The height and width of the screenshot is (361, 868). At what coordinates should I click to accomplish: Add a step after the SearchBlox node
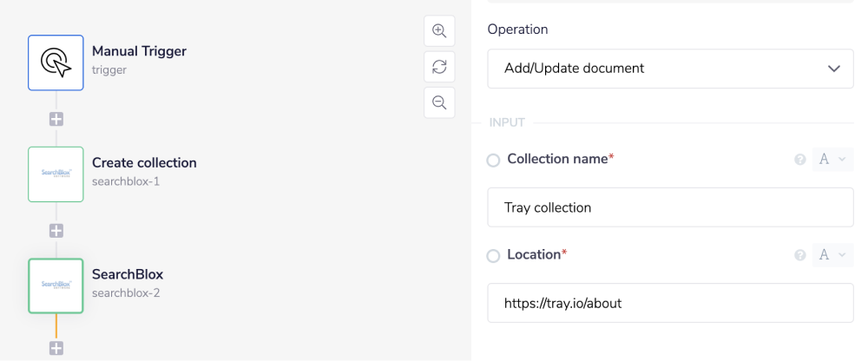[x=56, y=348]
